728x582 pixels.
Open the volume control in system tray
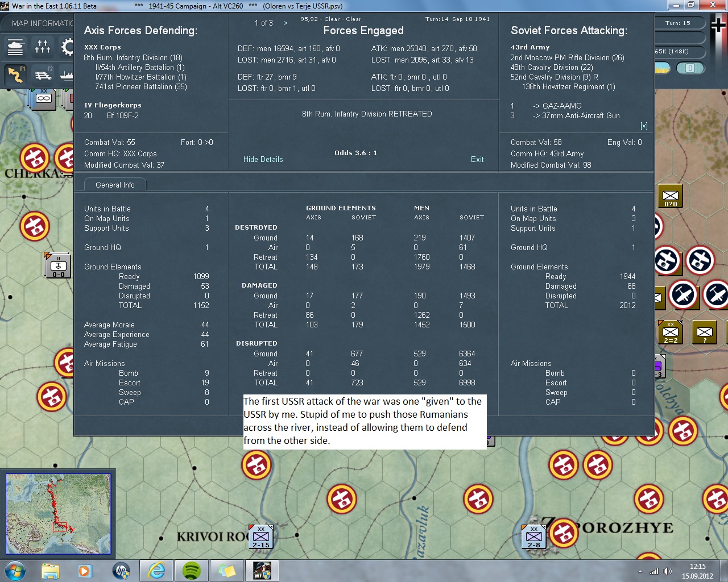pyautogui.click(x=668, y=571)
